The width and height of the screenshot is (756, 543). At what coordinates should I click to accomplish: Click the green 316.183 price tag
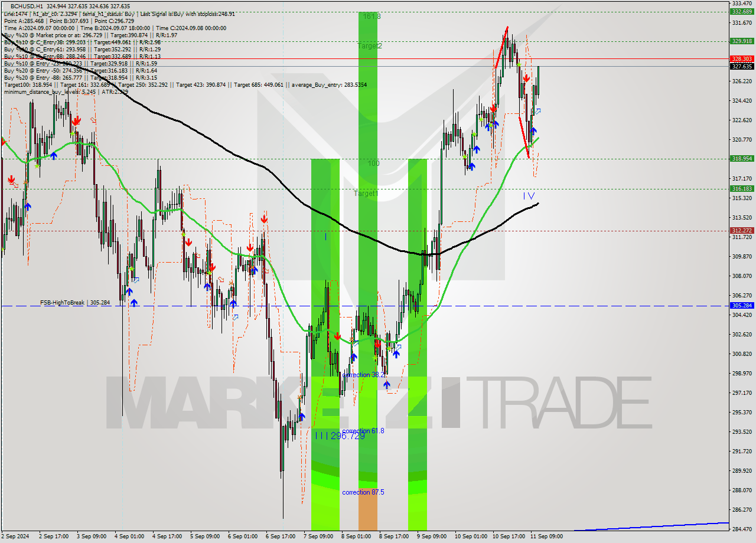[742, 188]
